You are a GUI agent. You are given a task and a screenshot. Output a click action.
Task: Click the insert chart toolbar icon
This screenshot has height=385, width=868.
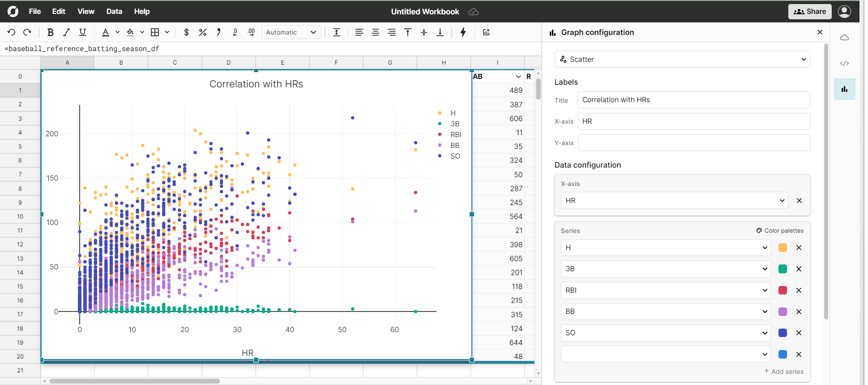pyautogui.click(x=486, y=32)
